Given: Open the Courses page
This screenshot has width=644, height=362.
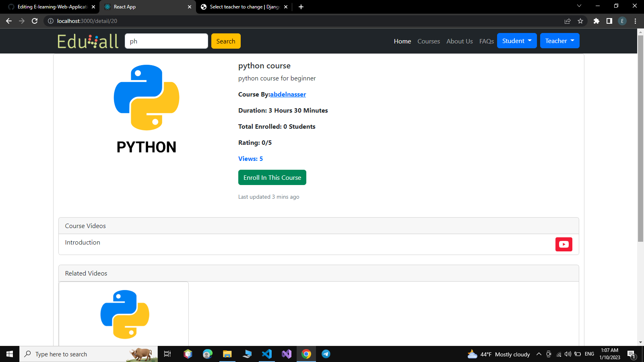Looking at the screenshot, I should tap(428, 41).
